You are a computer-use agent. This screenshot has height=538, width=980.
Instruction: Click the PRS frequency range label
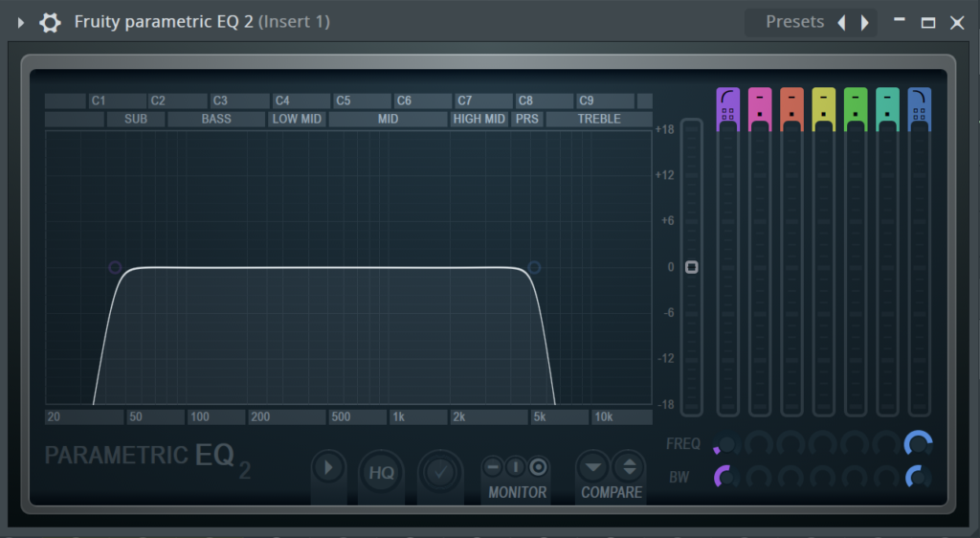(x=527, y=119)
